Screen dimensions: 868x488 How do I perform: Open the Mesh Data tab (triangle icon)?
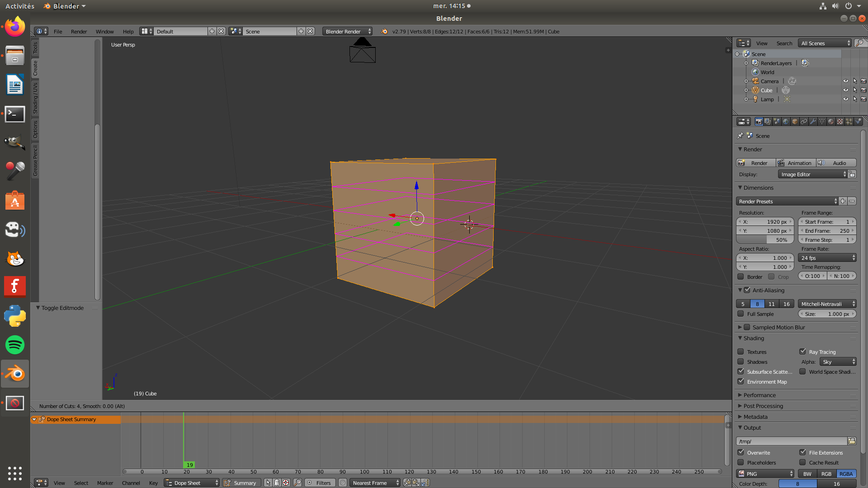[822, 122]
